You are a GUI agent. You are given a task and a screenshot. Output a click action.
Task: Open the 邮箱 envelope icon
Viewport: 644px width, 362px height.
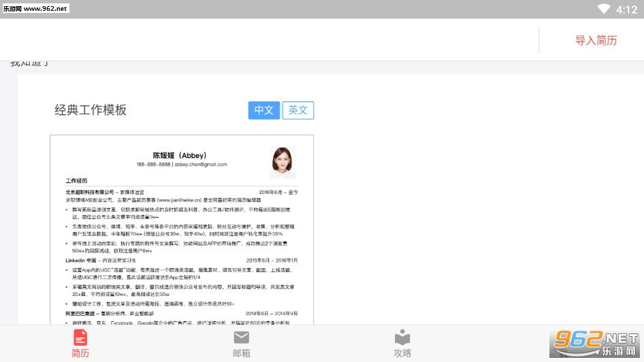coord(242,338)
